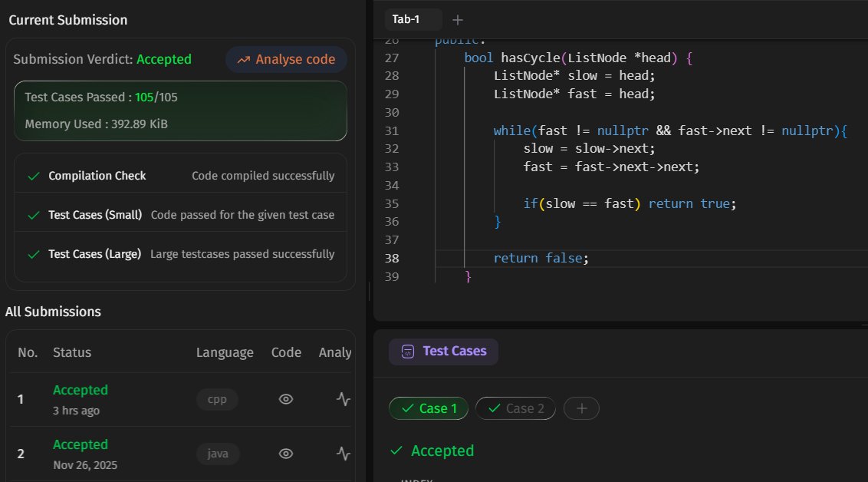
Task: Add a new test case with plus button
Action: [x=581, y=408]
